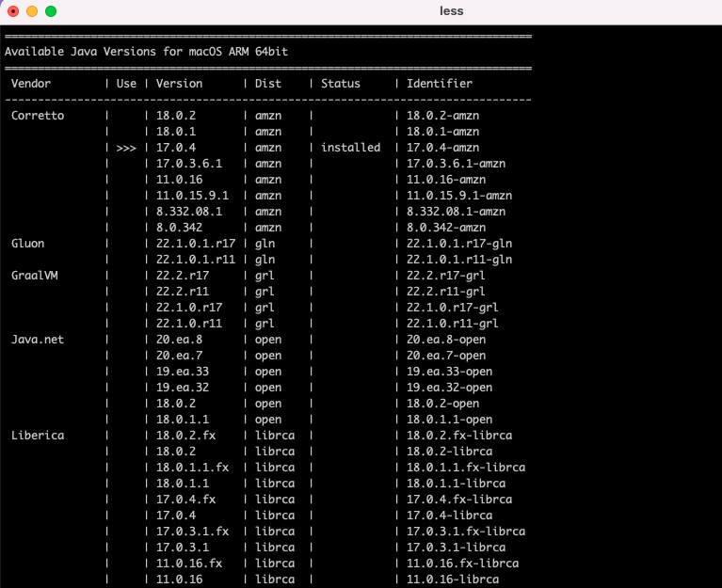Image resolution: width=722 pixels, height=588 pixels.
Task: Click Gluon version cell 22.1.0.1.r17
Action: pos(196,244)
